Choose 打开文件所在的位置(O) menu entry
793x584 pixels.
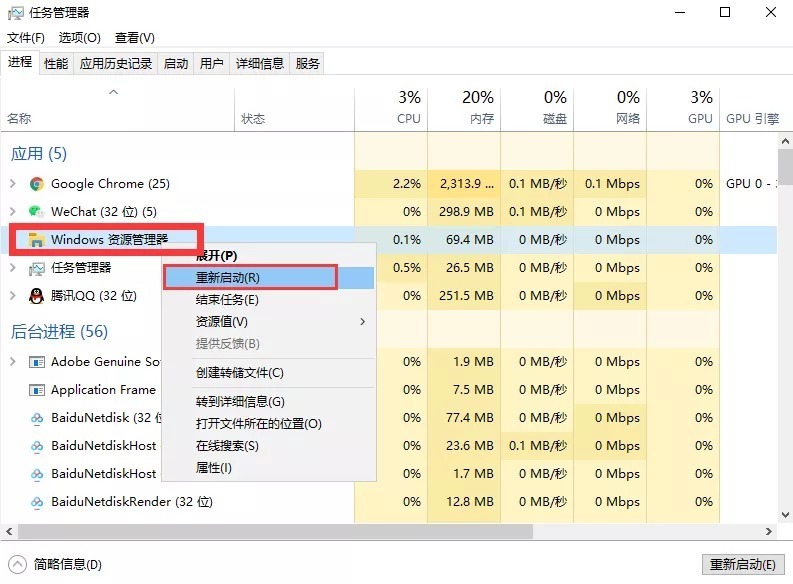click(269, 424)
